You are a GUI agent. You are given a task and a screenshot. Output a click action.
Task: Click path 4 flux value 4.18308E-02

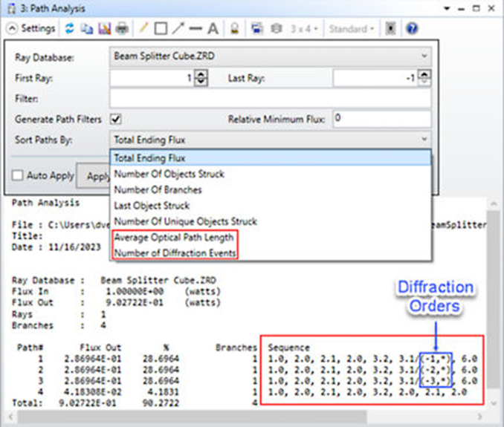click(93, 392)
